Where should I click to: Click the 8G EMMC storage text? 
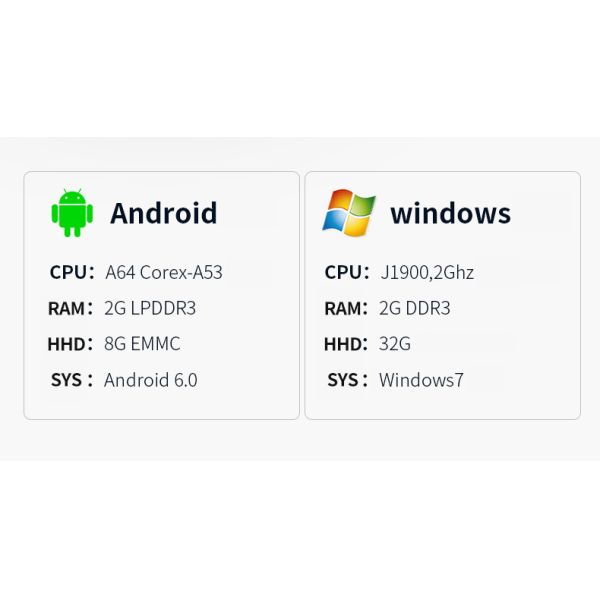point(142,344)
